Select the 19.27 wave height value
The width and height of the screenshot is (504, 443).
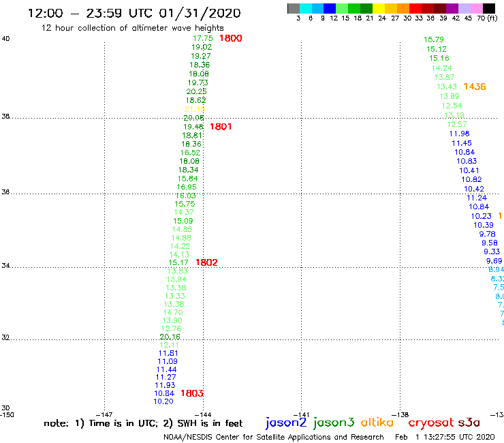pyautogui.click(x=201, y=56)
